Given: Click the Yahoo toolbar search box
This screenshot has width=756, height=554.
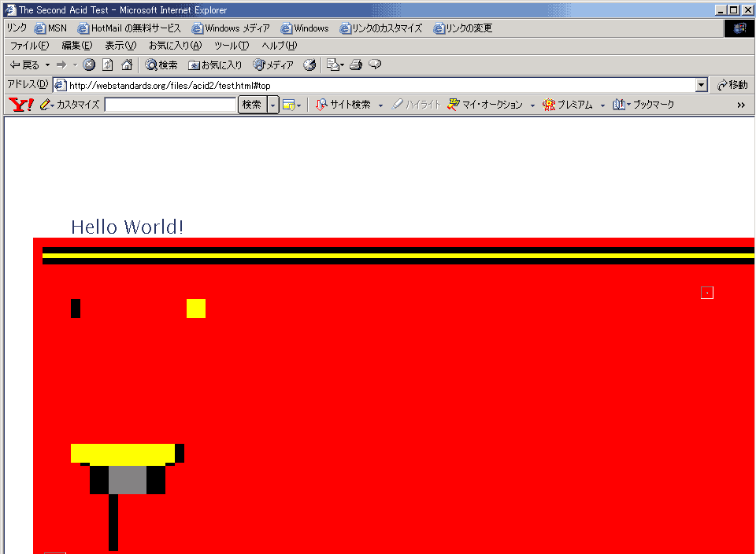Looking at the screenshot, I should tap(170, 105).
